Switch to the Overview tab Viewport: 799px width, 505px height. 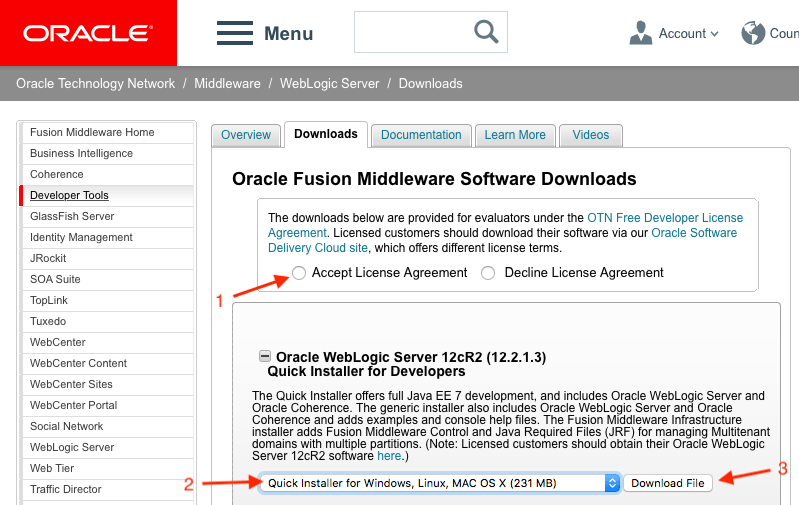pyautogui.click(x=246, y=135)
